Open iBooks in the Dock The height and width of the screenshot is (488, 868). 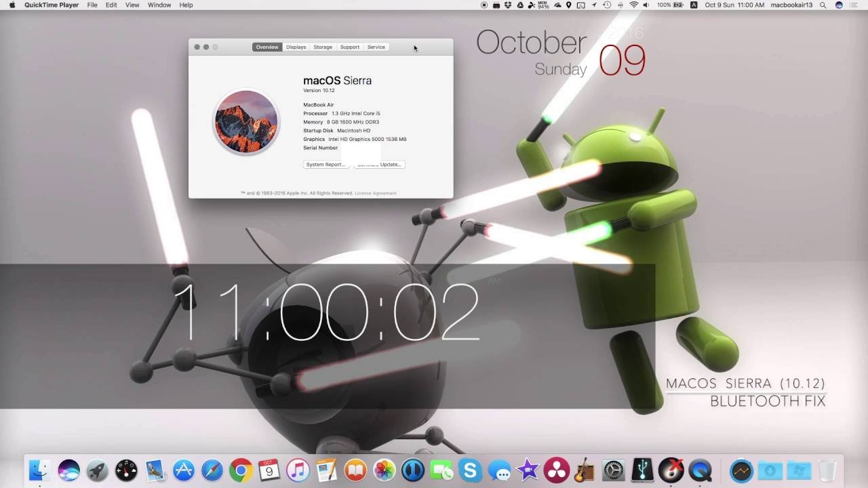355,470
